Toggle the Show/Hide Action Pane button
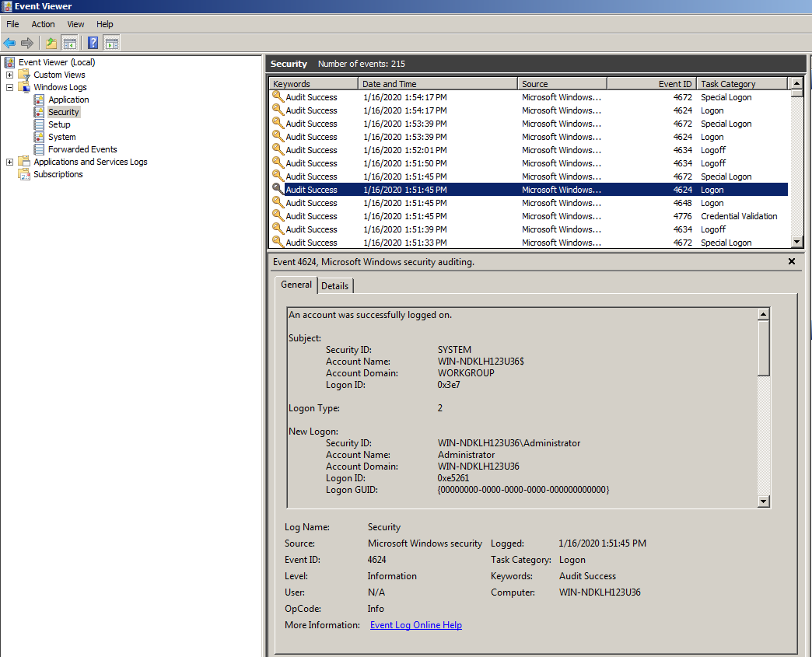The height and width of the screenshot is (657, 812). [x=111, y=43]
